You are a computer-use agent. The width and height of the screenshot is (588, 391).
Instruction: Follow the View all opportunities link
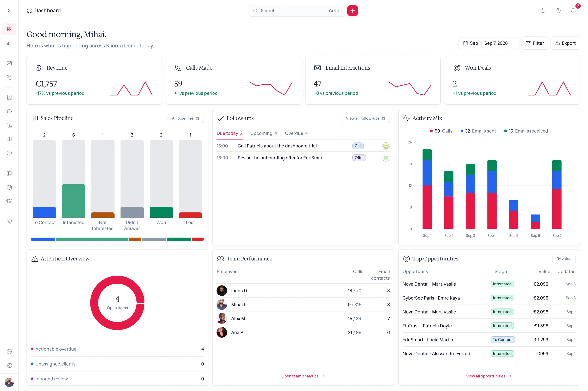[489, 376]
